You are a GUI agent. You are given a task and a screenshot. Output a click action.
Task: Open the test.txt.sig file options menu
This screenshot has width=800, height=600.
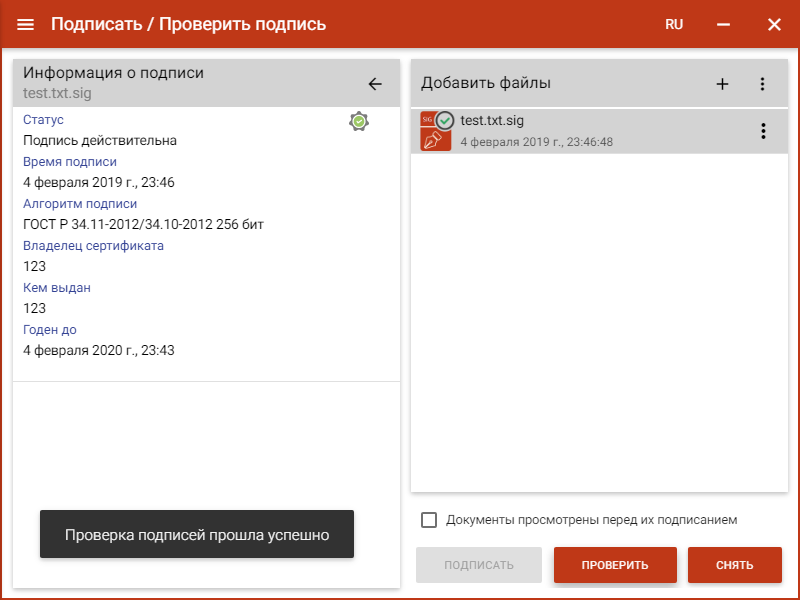click(763, 131)
